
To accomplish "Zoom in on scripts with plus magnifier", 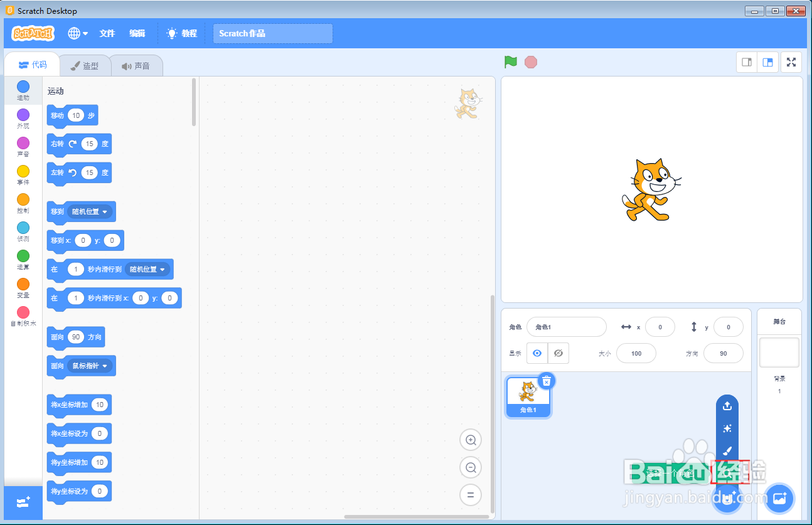I will [471, 440].
